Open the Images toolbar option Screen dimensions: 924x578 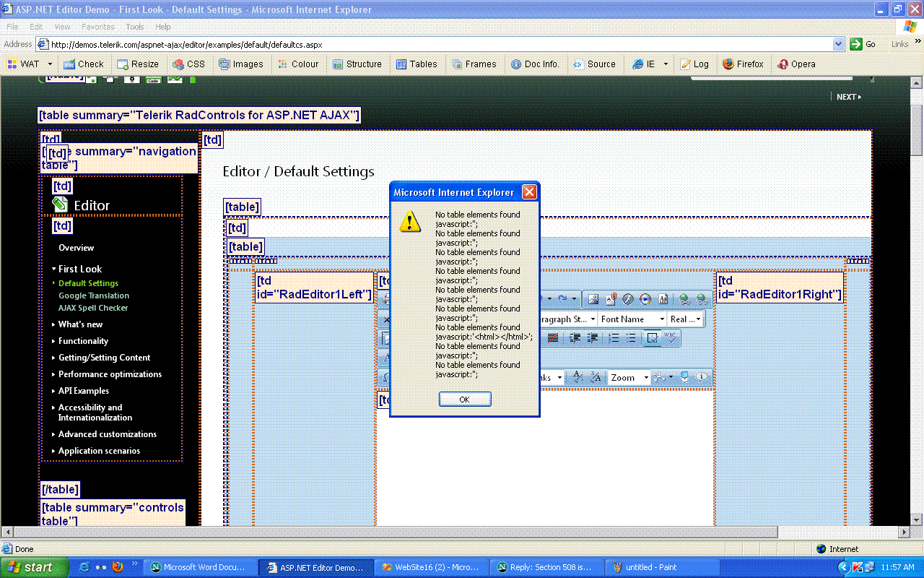click(241, 64)
